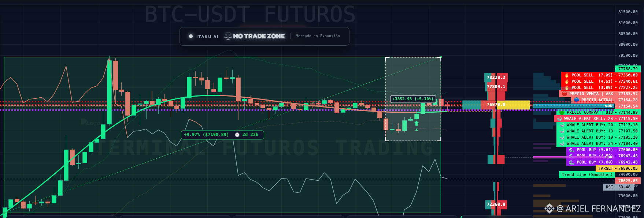Viewport: 644px width, 218px height.
Task: Click the 77809.1 profile level label
Action: (496, 87)
